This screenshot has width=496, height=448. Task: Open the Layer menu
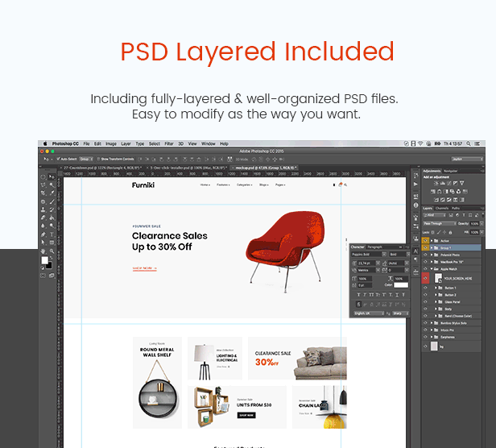[x=126, y=143]
